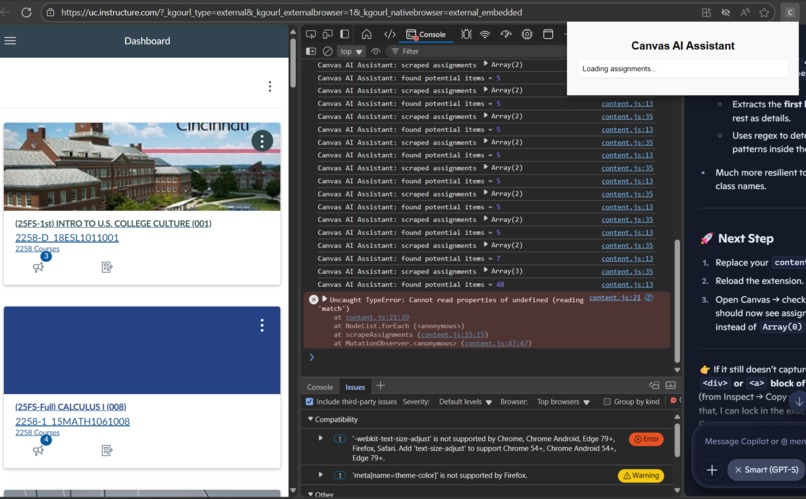Open 2258-1_15MATH1061008 link
Viewport: 806px width, 499px height.
click(x=72, y=421)
